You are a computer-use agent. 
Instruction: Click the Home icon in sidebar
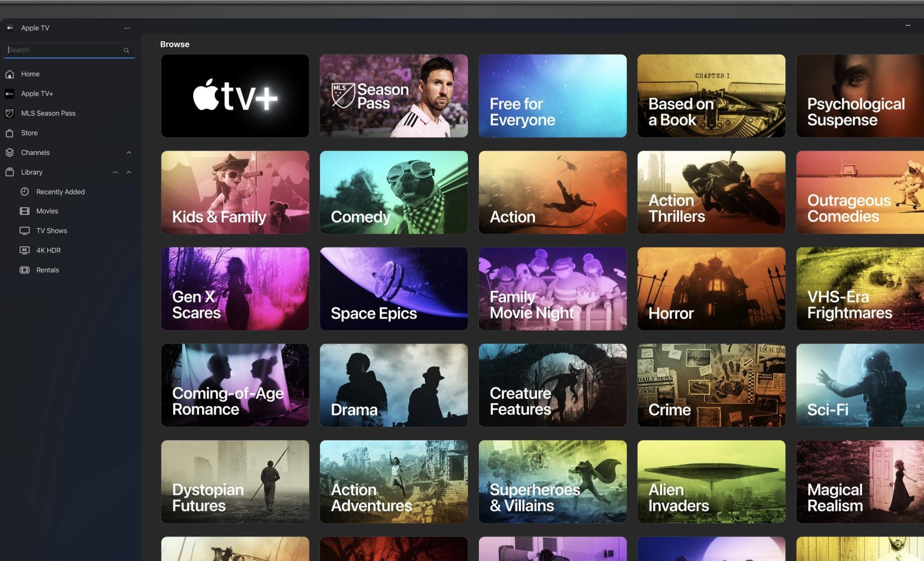(9, 74)
